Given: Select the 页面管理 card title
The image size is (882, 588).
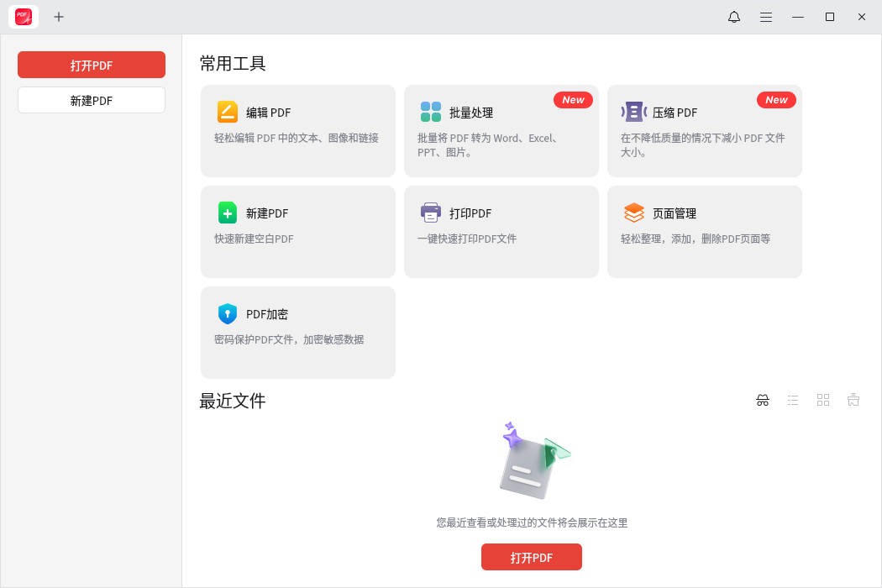Looking at the screenshot, I should point(674,213).
